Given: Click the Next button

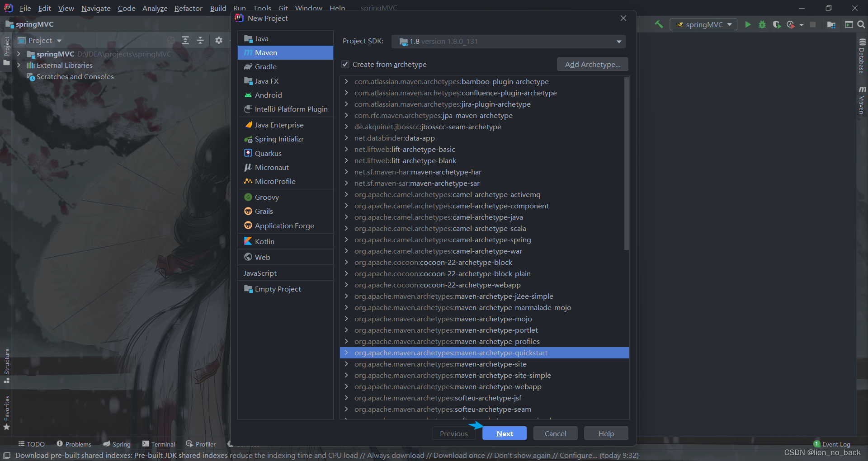Looking at the screenshot, I should tap(505, 433).
